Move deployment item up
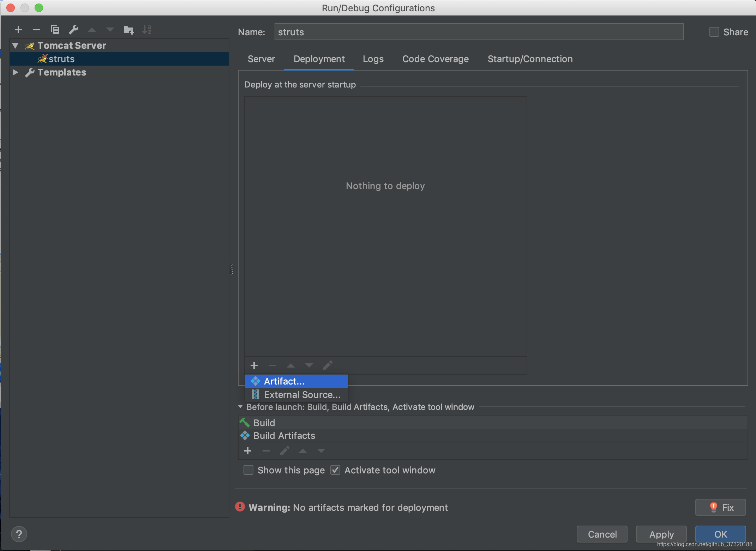The width and height of the screenshot is (756, 551). [291, 365]
